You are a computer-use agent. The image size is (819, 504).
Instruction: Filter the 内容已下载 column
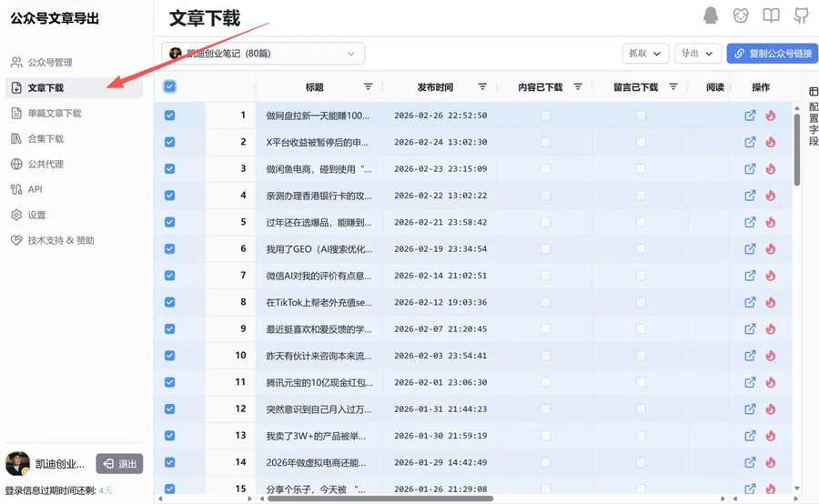[x=578, y=86]
